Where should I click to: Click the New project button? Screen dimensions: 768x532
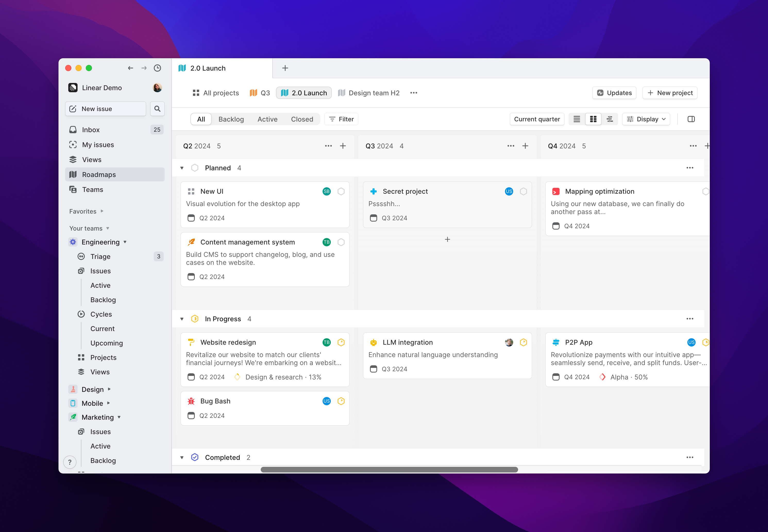tap(670, 93)
